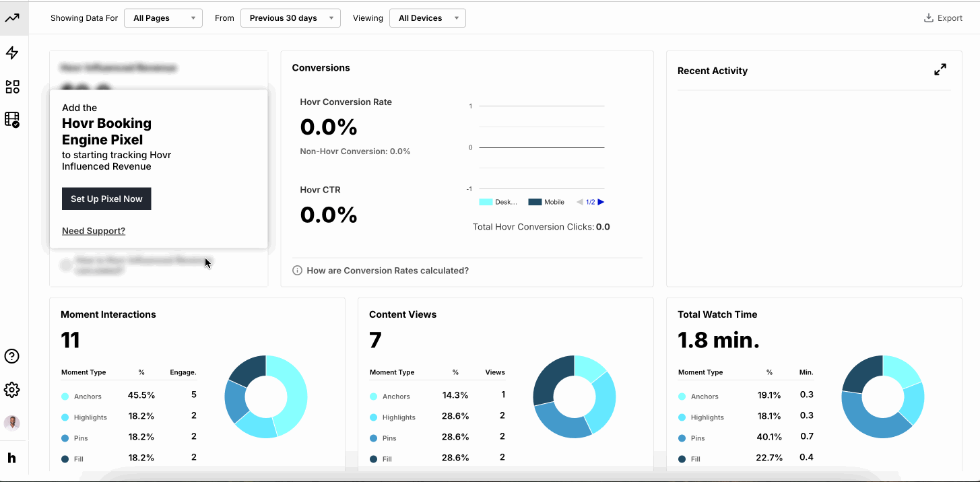
Task: Click the 'Min.' column header
Action: pyautogui.click(x=806, y=372)
